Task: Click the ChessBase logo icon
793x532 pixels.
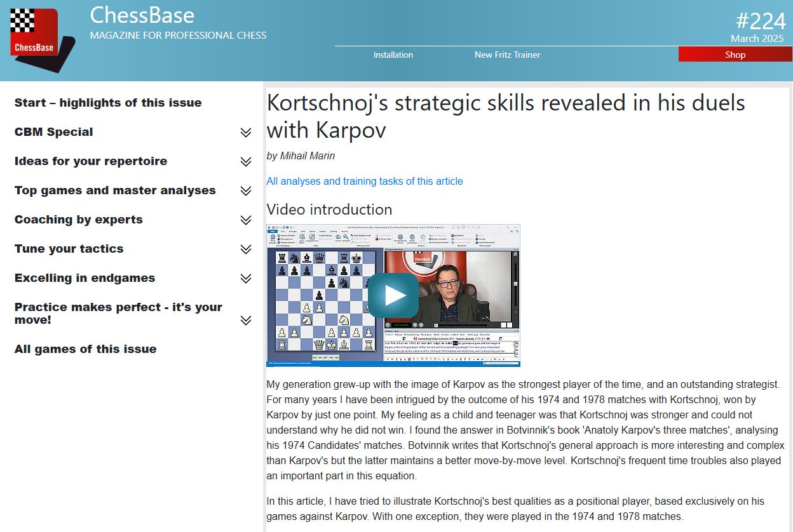Action: pos(39,38)
